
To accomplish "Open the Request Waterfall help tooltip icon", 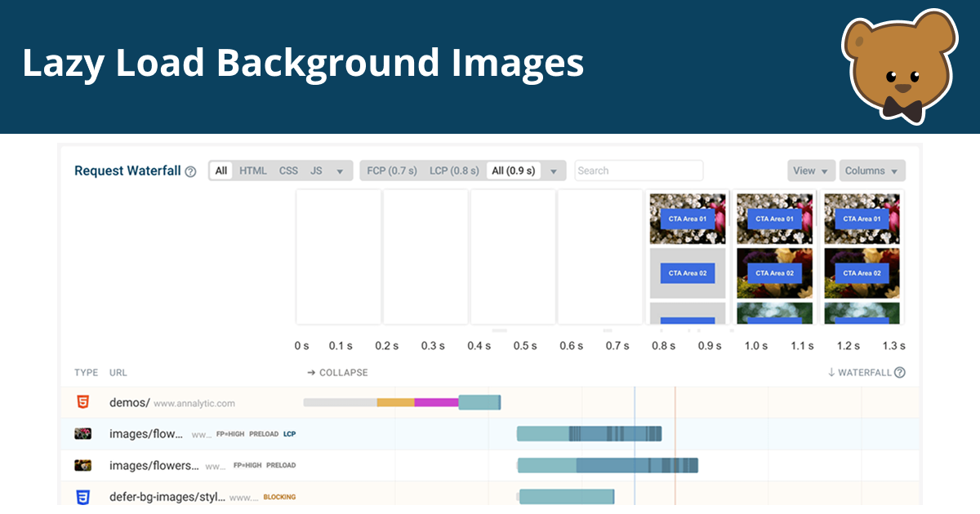I will (x=189, y=171).
